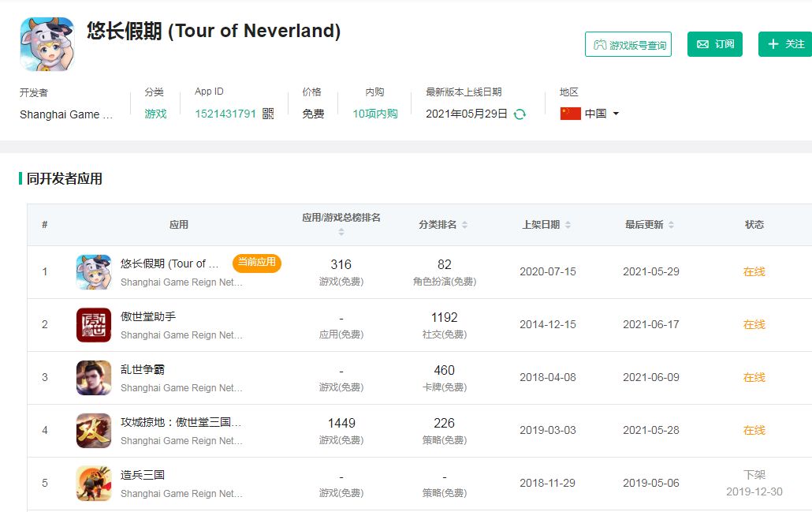Open 悠长假期 (Tour of … app name in table
This screenshot has height=512, width=812.
[x=169, y=263]
